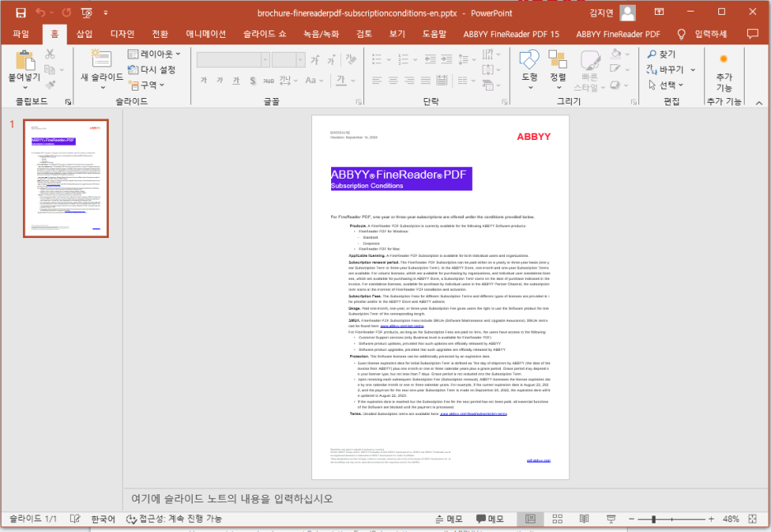Apply numbered list formatting
This screenshot has height=532, width=771.
[x=404, y=60]
